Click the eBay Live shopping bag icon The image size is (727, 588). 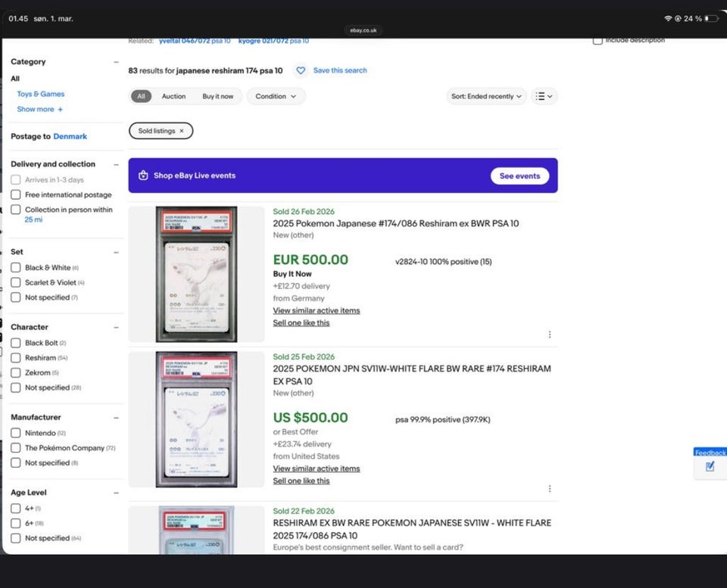[x=143, y=176]
